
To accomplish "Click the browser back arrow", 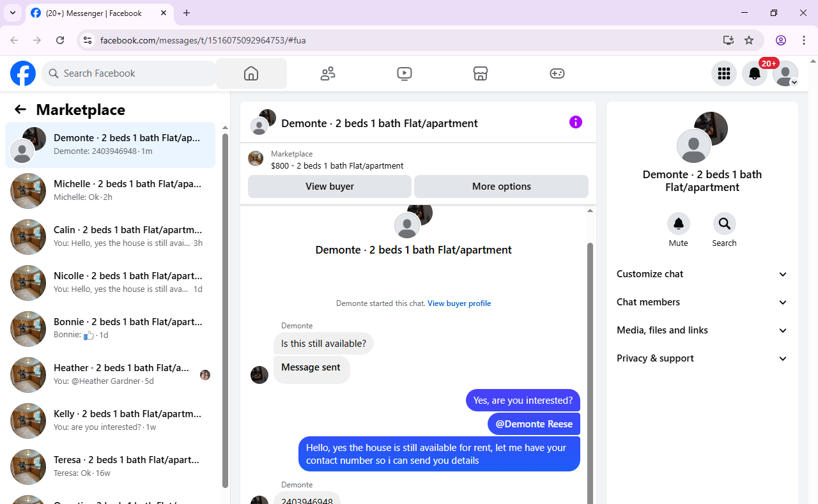I will click(x=14, y=40).
